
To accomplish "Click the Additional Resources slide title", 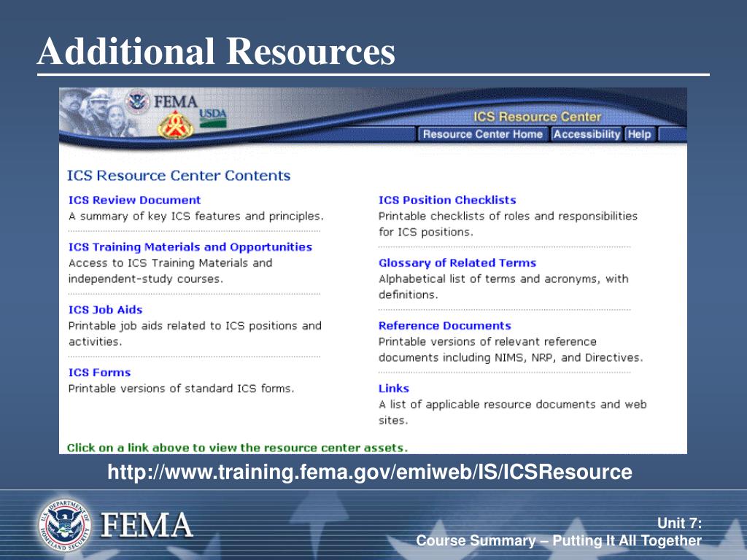I will (x=216, y=51).
